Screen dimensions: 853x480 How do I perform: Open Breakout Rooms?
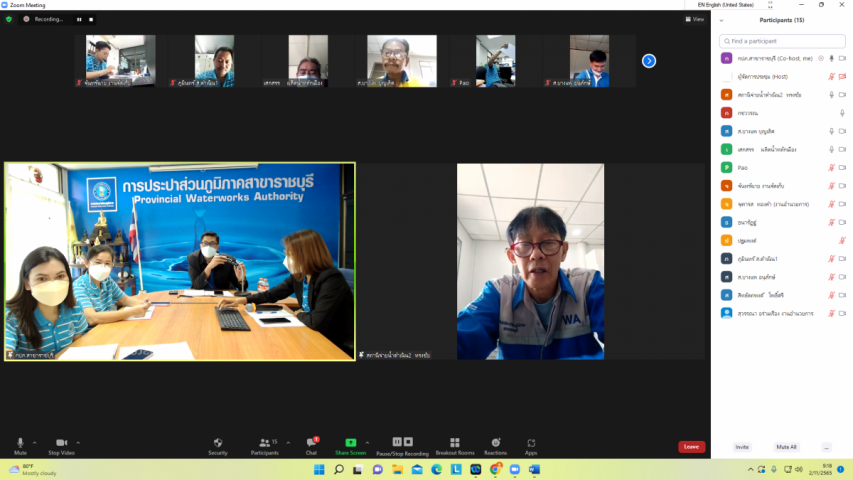pos(455,446)
